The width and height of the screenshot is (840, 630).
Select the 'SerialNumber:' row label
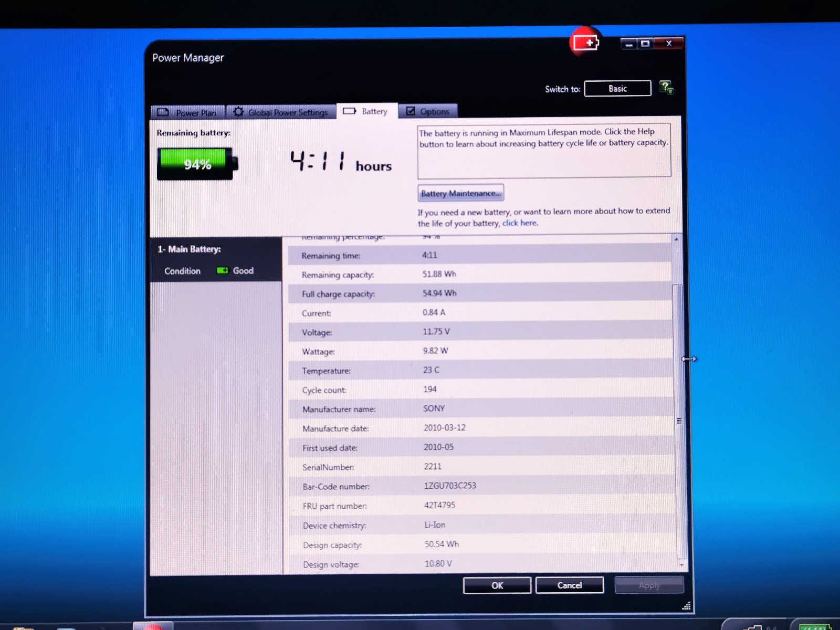(328, 467)
